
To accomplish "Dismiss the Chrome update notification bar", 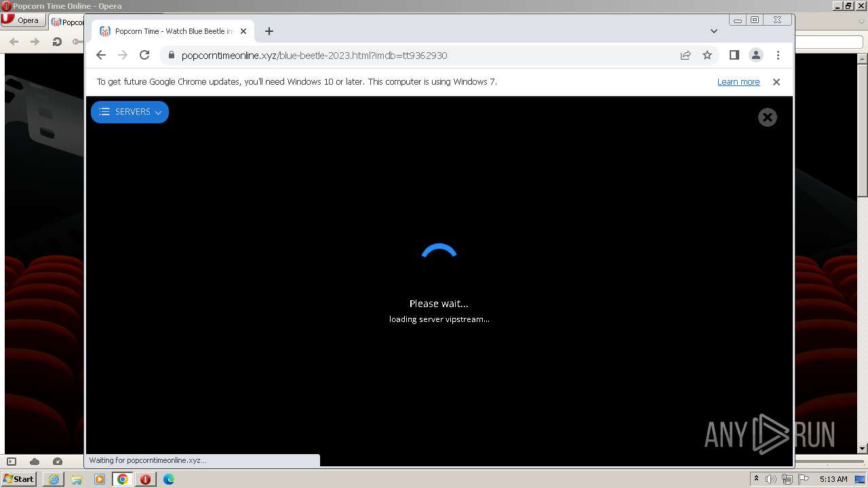I will pyautogui.click(x=776, y=82).
